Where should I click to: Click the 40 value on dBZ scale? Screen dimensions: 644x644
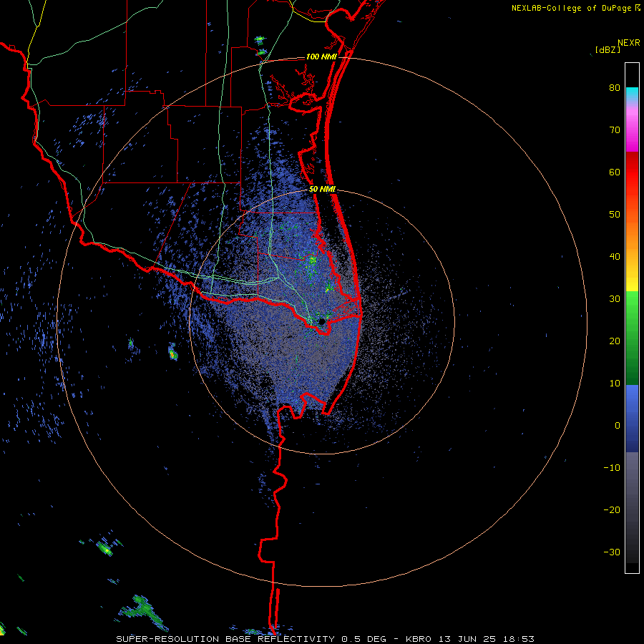[x=615, y=257]
